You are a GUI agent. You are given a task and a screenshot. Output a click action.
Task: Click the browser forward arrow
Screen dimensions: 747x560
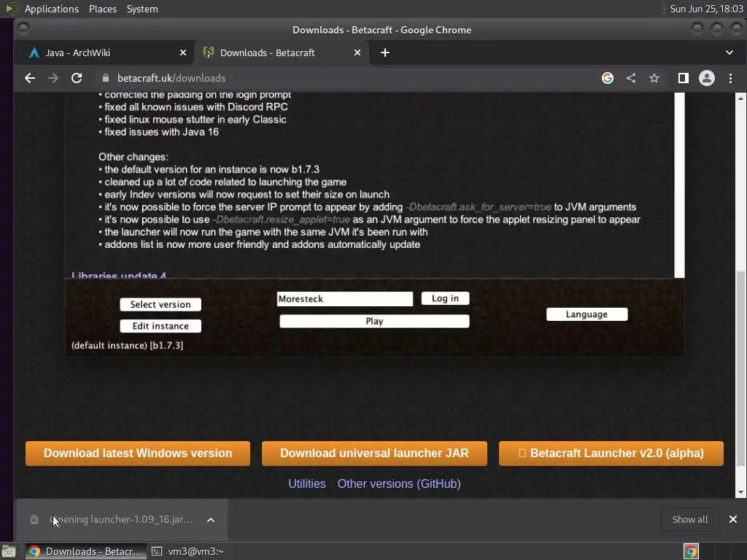(x=53, y=78)
